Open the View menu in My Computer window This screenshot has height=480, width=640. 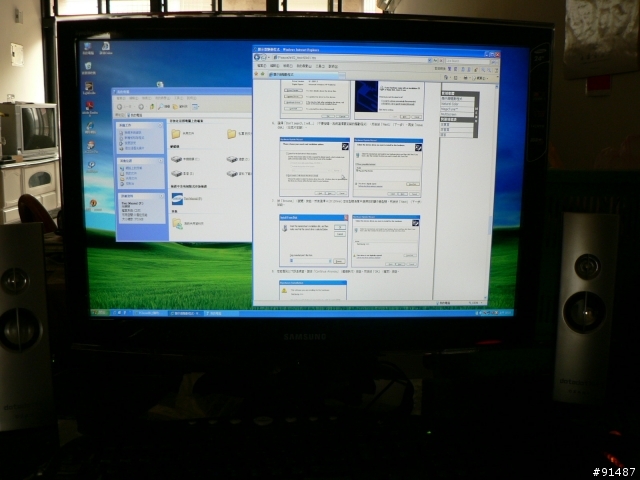[x=146, y=98]
